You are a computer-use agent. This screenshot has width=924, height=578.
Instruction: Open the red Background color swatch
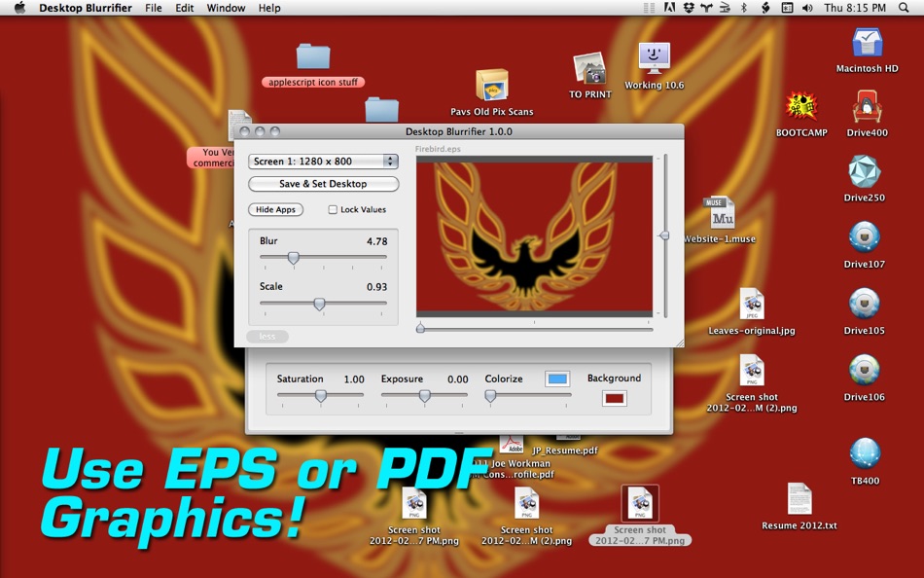pyautogui.click(x=615, y=398)
